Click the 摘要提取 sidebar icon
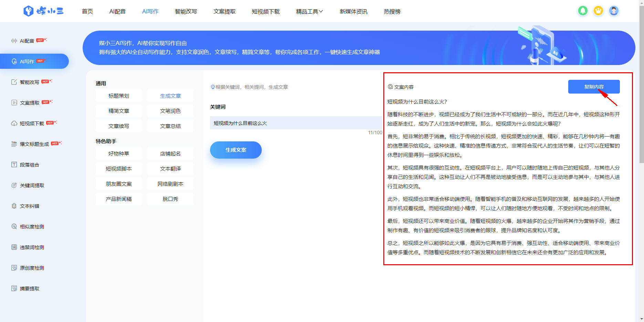The image size is (644, 322). [14, 288]
